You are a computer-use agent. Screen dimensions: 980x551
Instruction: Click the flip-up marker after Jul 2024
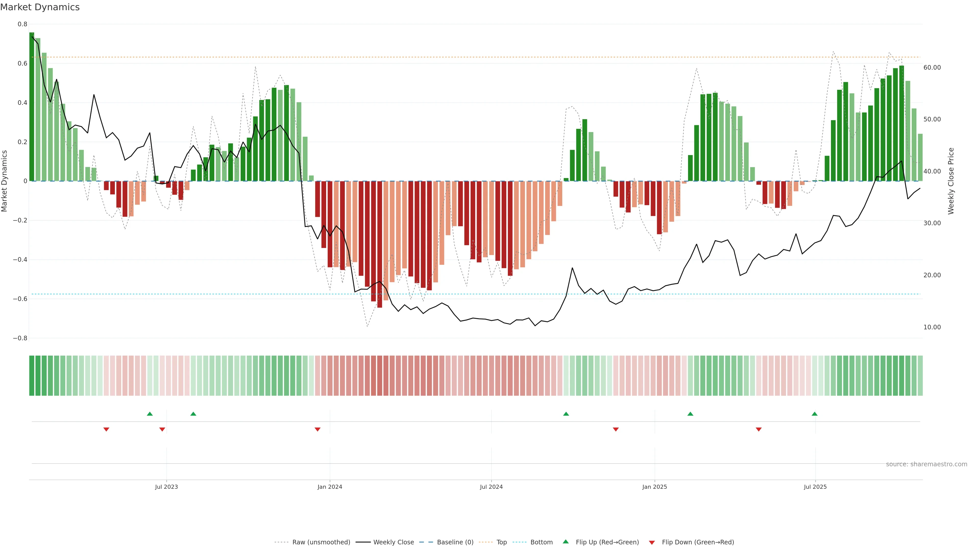[x=566, y=414]
